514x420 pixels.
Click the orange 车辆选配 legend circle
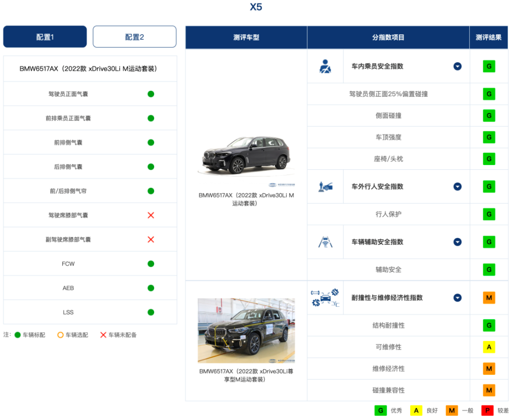[60, 335]
